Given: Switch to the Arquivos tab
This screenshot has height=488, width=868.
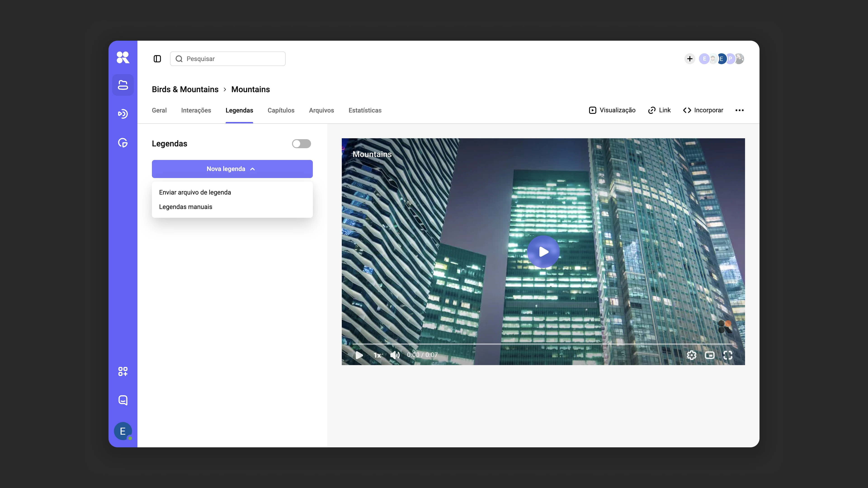Looking at the screenshot, I should (x=321, y=110).
